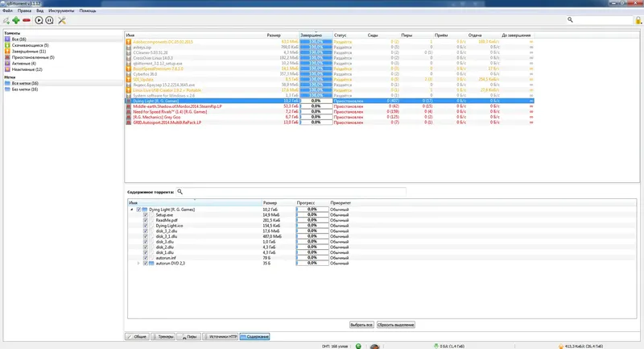
Task: Click the top-right torrent search field
Action: [x=600, y=19]
